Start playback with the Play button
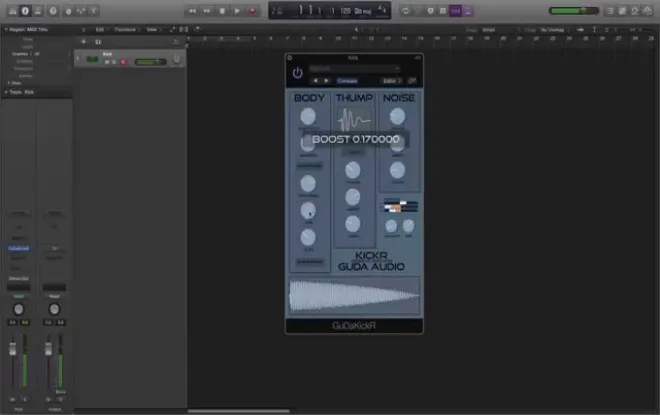 pos(237,11)
